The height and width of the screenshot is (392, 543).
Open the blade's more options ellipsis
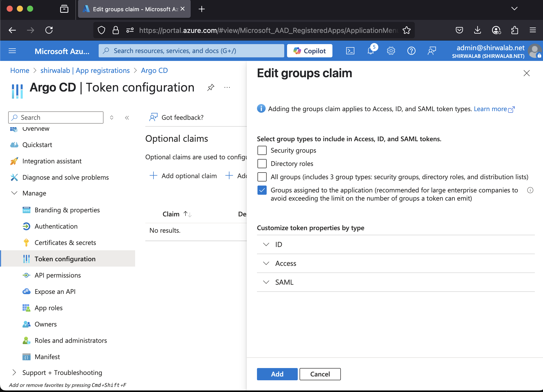(227, 88)
